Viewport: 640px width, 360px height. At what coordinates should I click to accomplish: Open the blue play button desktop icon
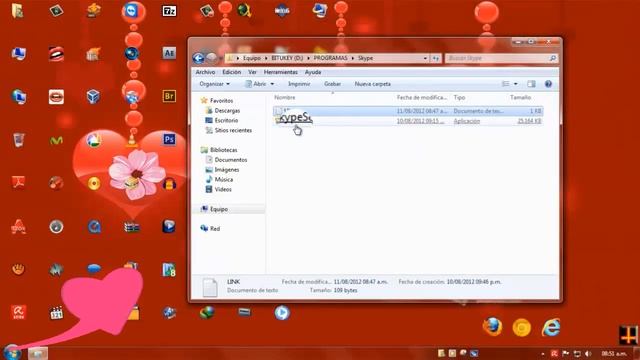[282, 313]
